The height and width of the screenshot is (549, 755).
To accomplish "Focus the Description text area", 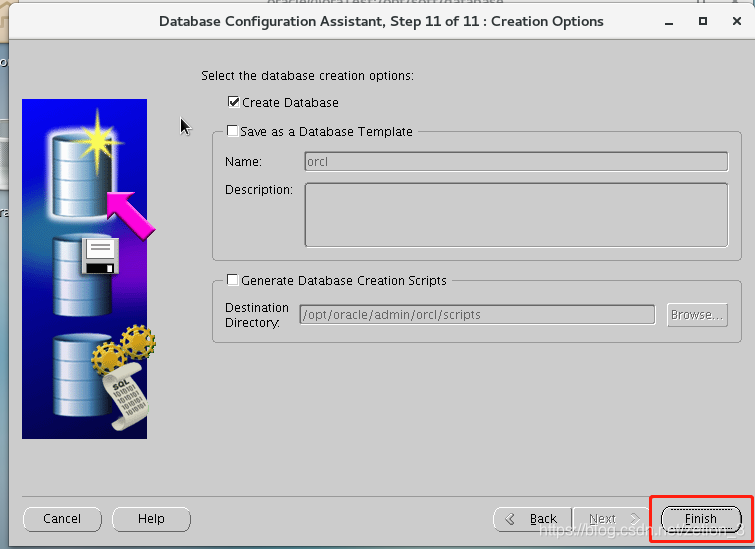I will tap(516, 215).
